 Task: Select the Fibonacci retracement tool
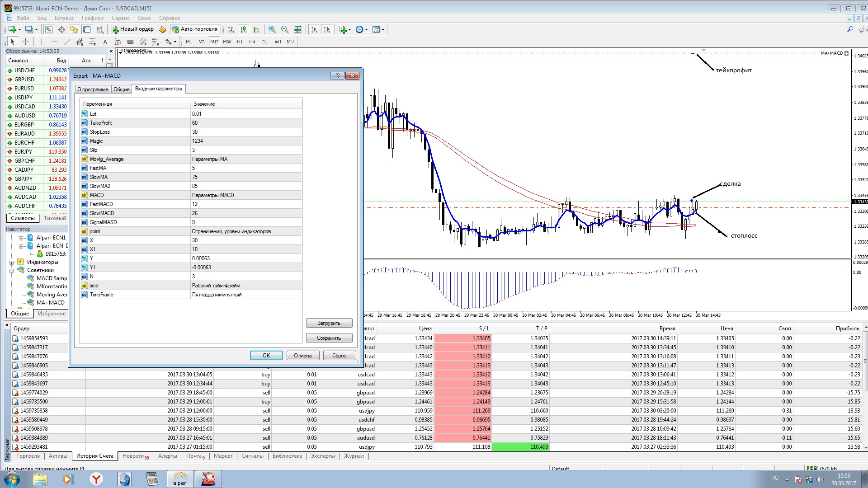(92, 42)
